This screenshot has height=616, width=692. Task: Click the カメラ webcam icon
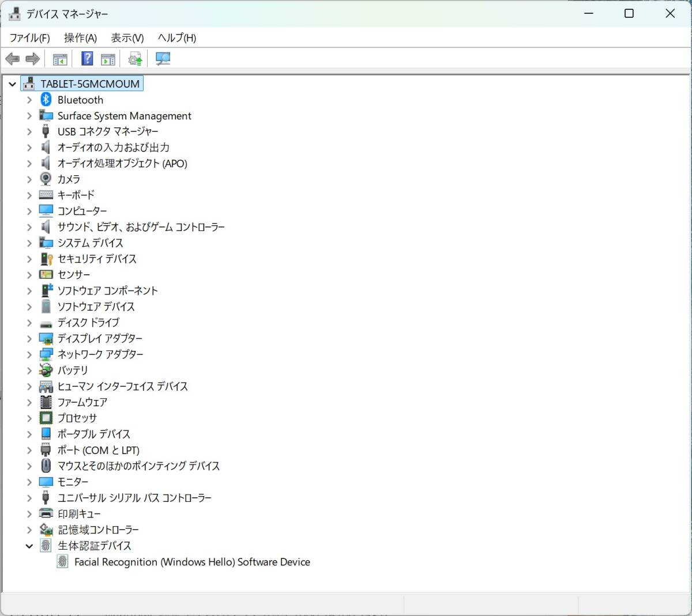46,179
